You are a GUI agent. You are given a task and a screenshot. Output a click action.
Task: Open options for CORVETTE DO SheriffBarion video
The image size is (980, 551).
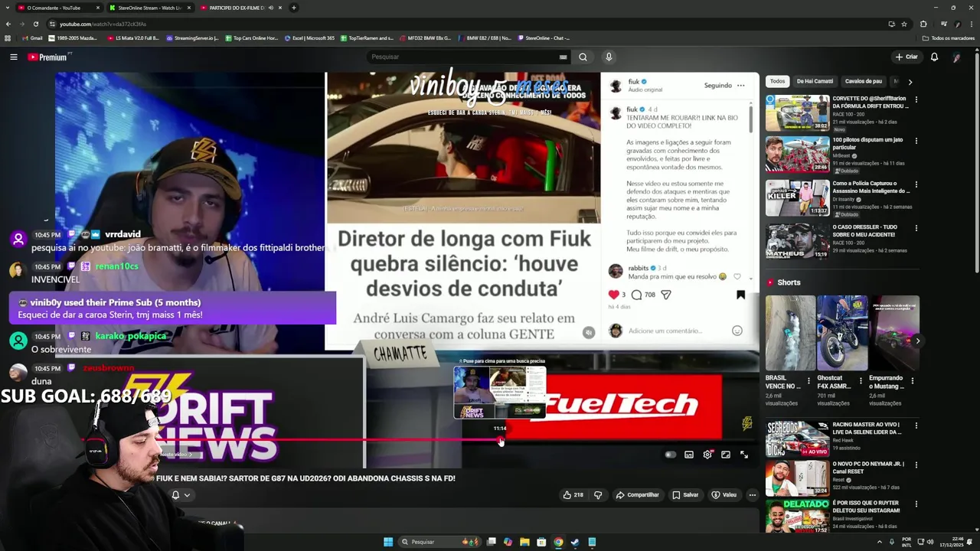916,99
